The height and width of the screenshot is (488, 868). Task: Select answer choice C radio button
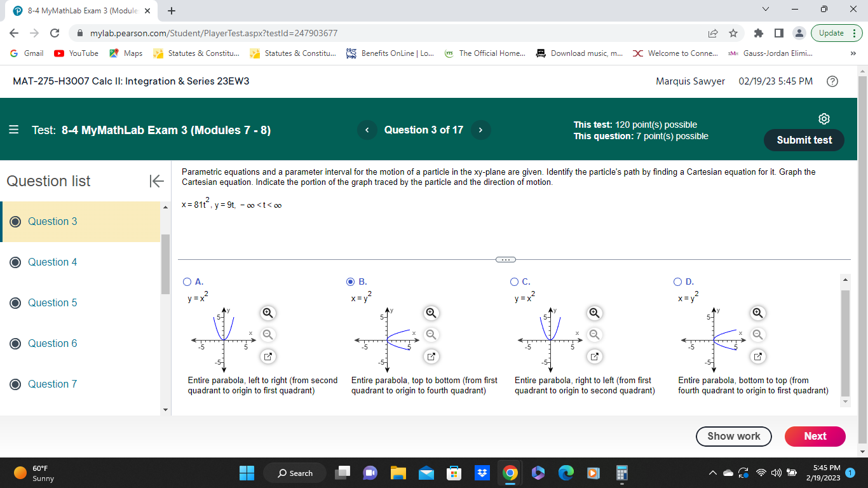click(514, 281)
